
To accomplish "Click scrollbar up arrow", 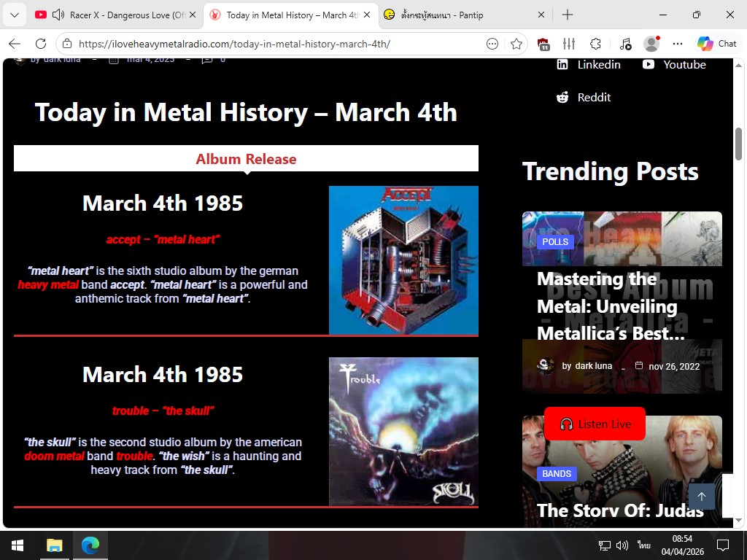I will pyautogui.click(x=738, y=64).
